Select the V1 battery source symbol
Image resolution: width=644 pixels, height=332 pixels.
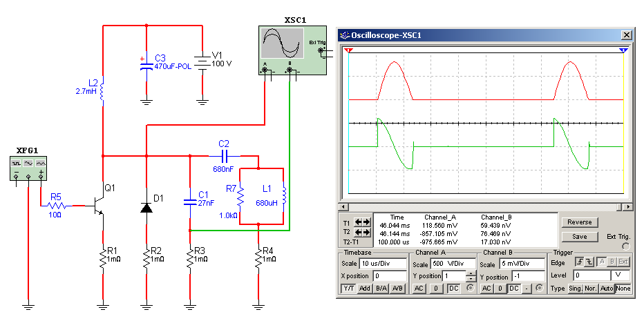(x=202, y=63)
